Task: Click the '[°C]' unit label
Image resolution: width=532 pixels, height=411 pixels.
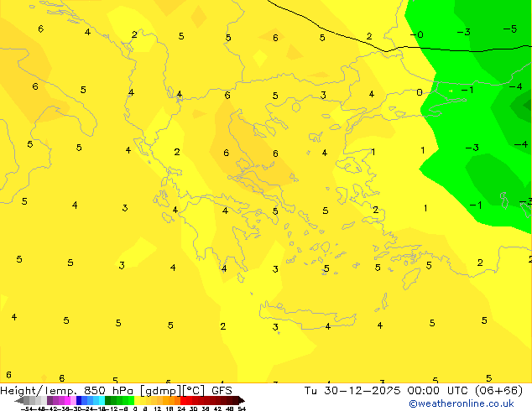Action: tap(194, 391)
